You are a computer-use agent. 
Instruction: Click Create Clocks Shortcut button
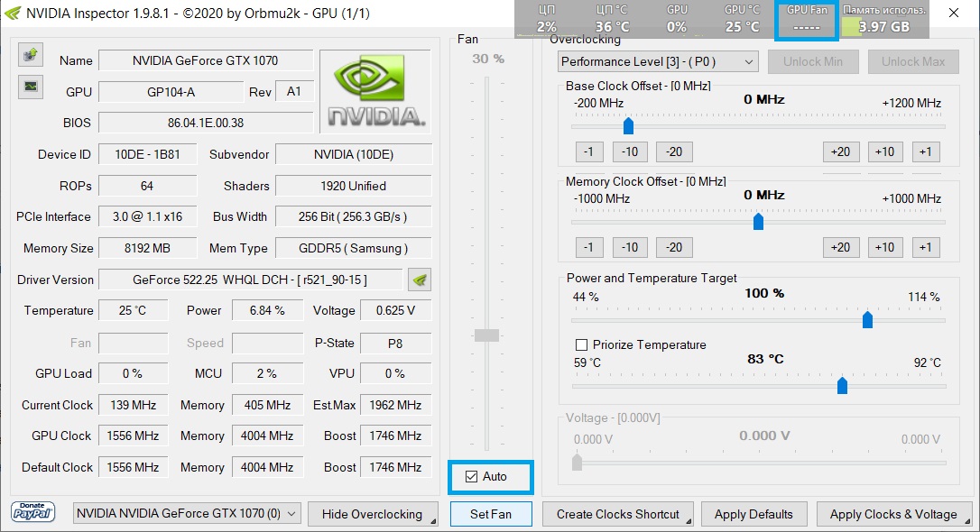tap(617, 514)
